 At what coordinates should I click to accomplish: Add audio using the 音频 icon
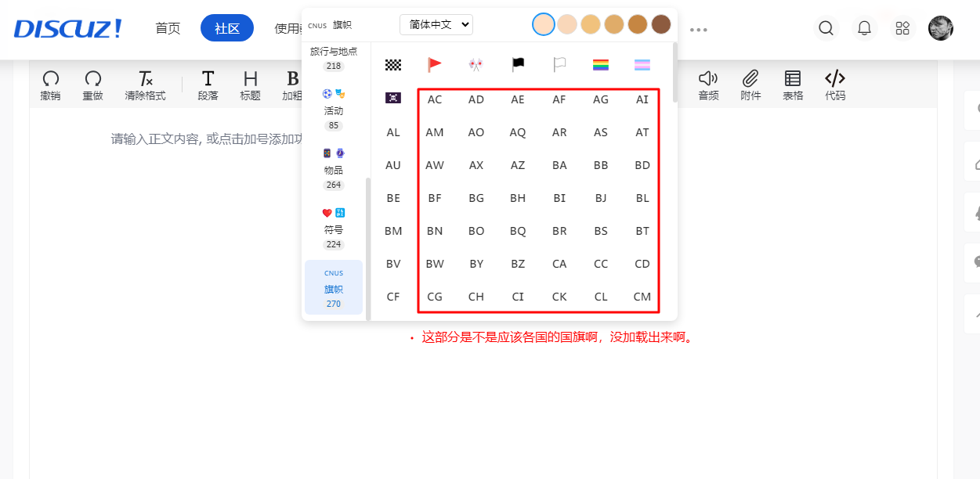tap(708, 85)
